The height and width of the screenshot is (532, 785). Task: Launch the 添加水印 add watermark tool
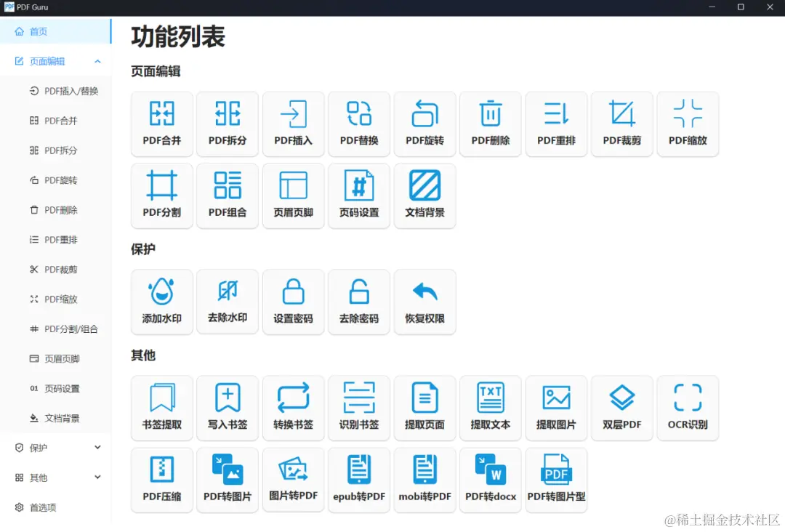pyautogui.click(x=161, y=301)
